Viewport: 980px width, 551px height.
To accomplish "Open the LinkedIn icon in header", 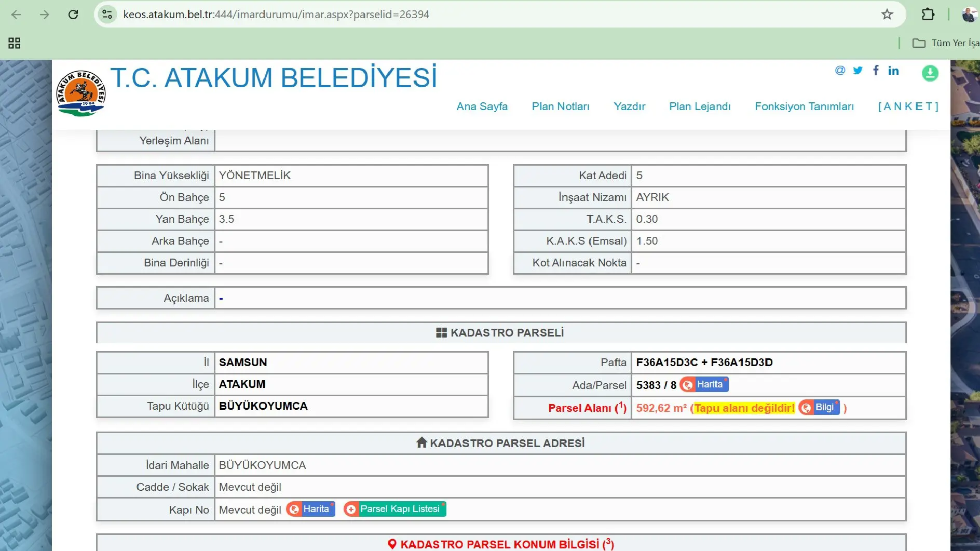I will (893, 70).
